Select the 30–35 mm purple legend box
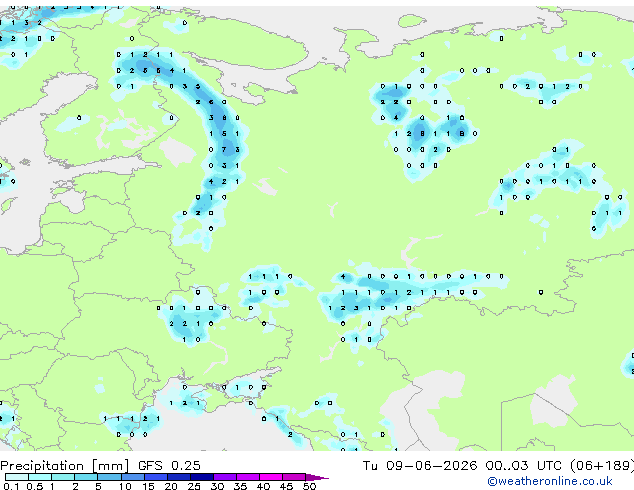634x490 pixels. [x=225, y=477]
